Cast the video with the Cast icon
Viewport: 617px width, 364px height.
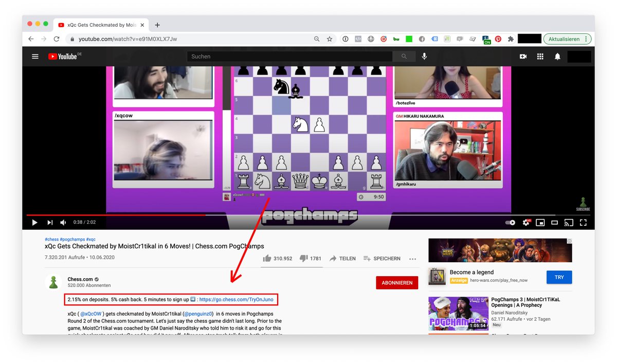tap(569, 223)
